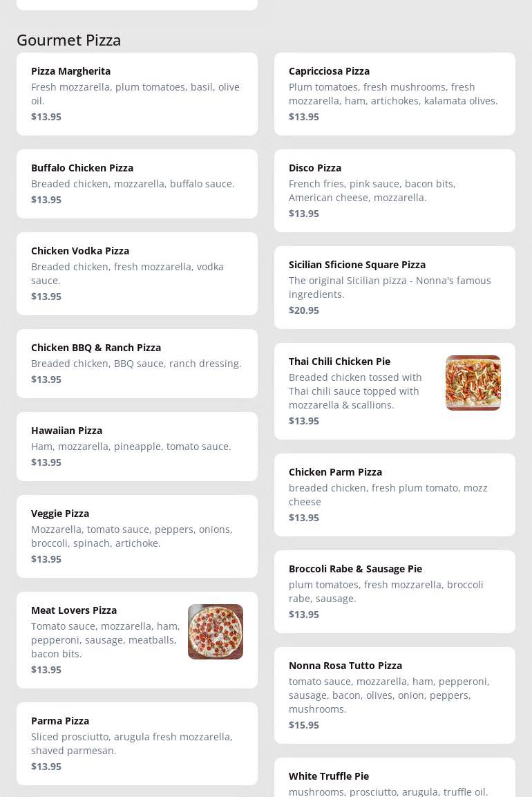The height and width of the screenshot is (797, 532).
Task: Click the Gourmet Pizza section heading
Action: [x=69, y=40]
